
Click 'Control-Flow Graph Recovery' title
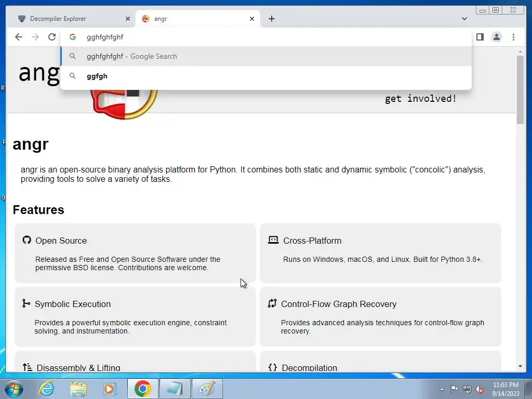tap(339, 304)
